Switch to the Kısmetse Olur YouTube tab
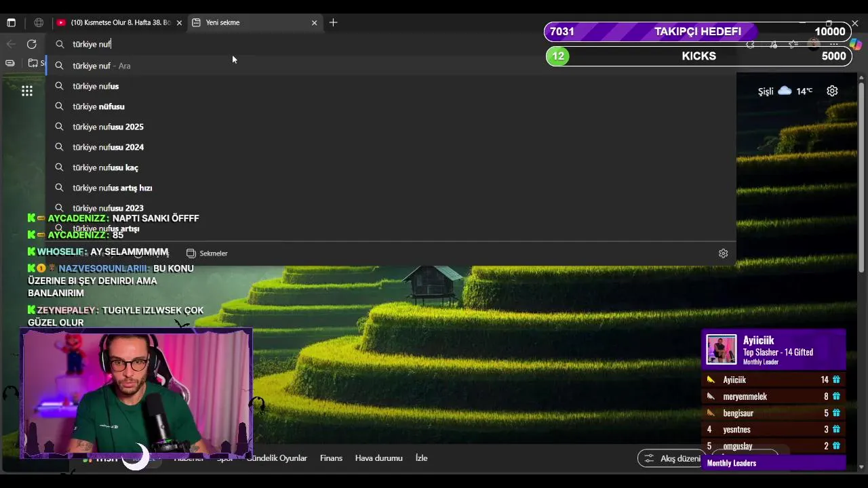This screenshot has height=488, width=868. (119, 22)
